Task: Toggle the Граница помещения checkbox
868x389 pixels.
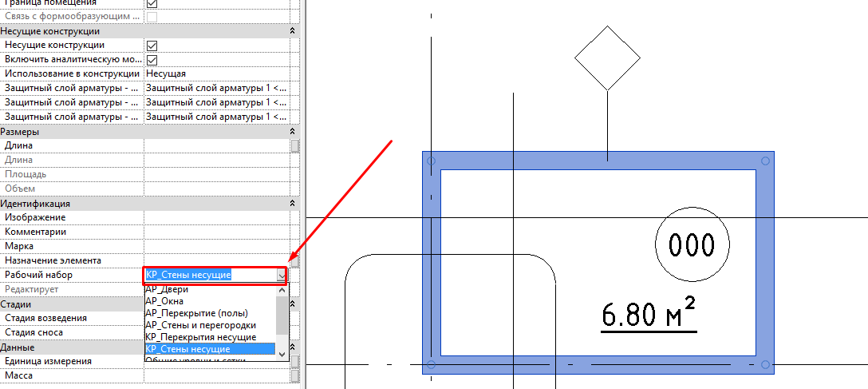Action: point(152,3)
